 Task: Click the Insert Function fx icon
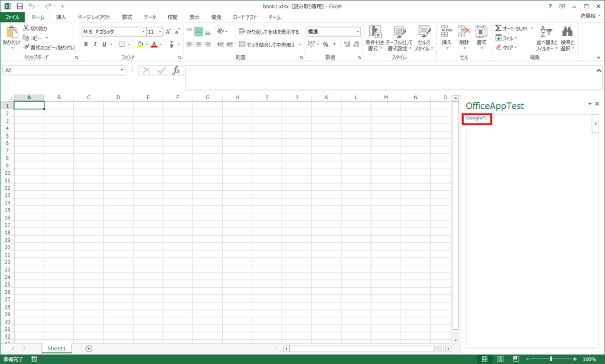tap(176, 70)
